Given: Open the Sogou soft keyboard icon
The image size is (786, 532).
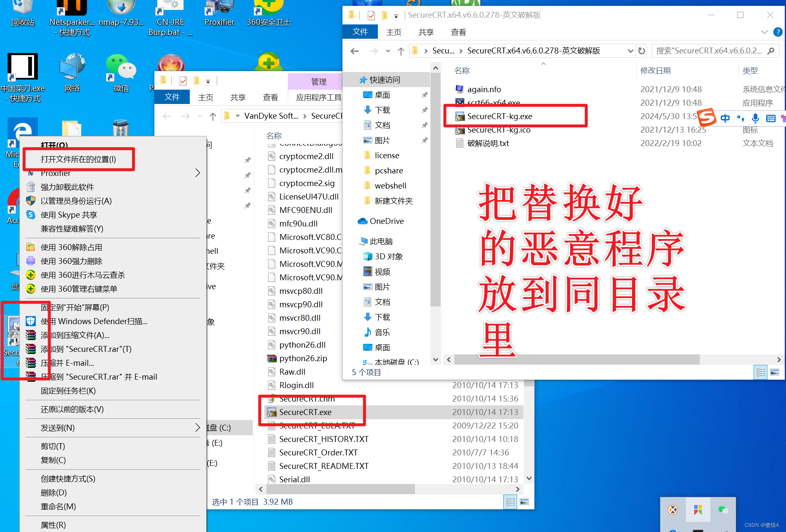Looking at the screenshot, I should [x=771, y=118].
